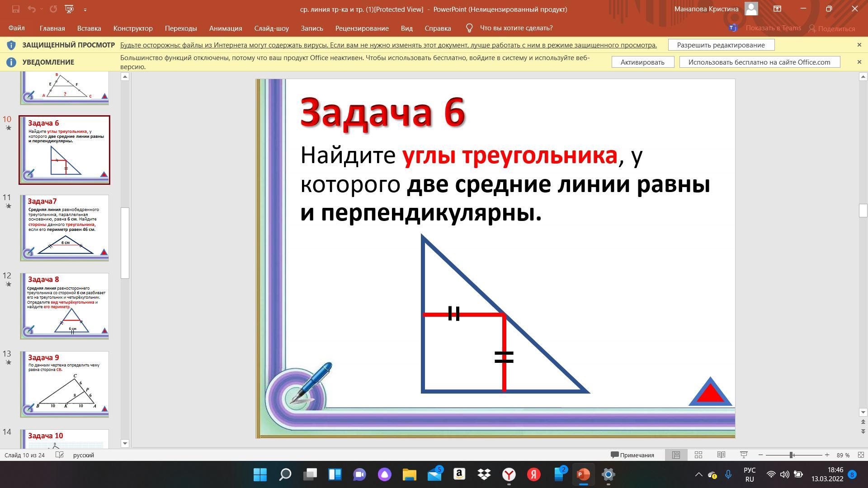
Task: Open Settings gear in taskbar
Action: click(x=609, y=474)
